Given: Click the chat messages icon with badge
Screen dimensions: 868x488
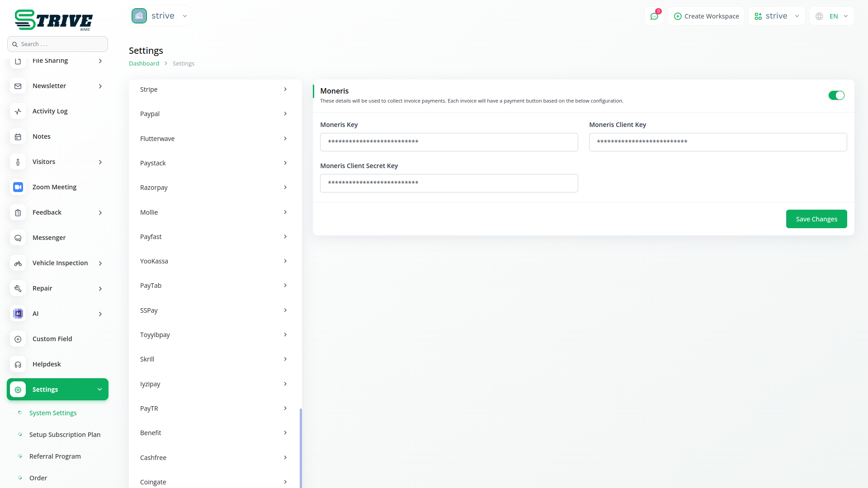Looking at the screenshot, I should point(654,16).
